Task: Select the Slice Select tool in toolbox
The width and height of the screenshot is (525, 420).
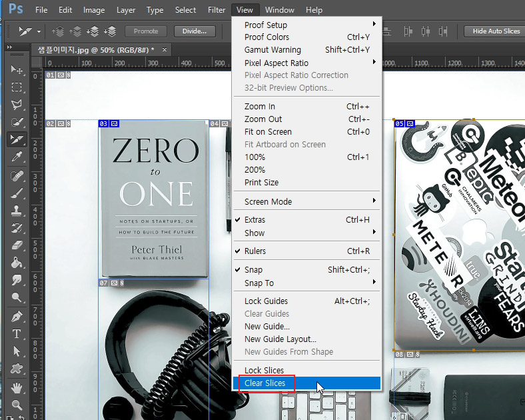Action: coord(17,139)
